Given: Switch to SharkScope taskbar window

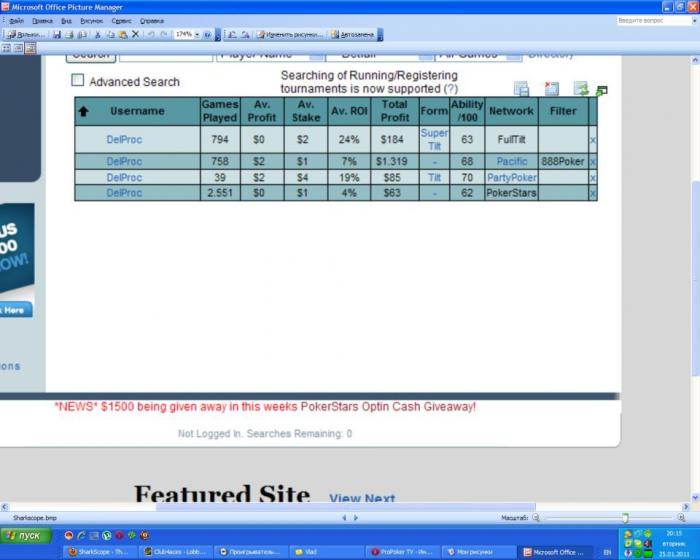Looking at the screenshot, I should [x=99, y=552].
